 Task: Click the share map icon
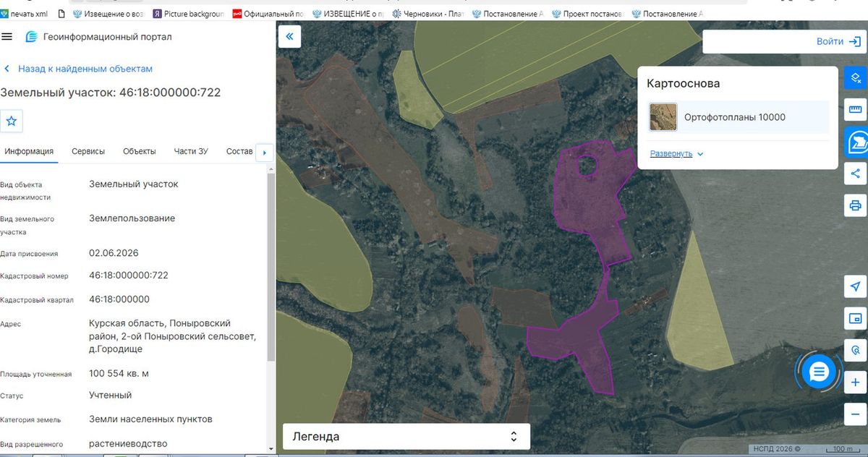pos(856,174)
